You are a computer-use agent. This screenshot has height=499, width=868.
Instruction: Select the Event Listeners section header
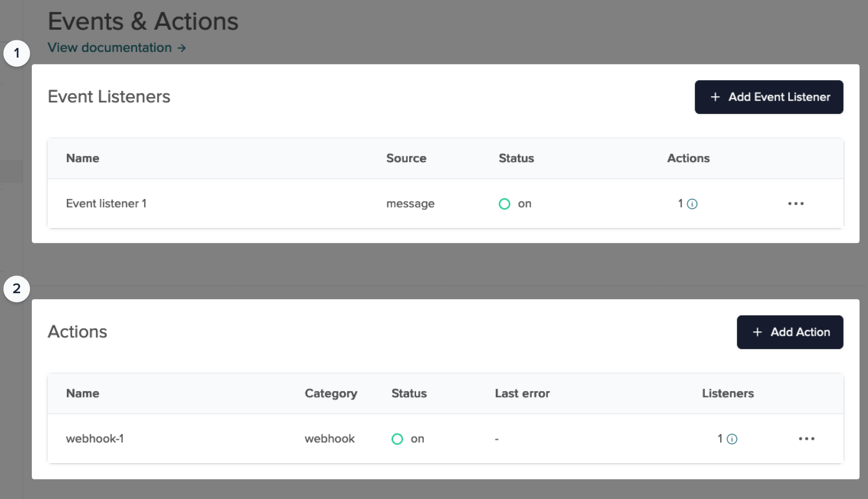[x=109, y=97]
